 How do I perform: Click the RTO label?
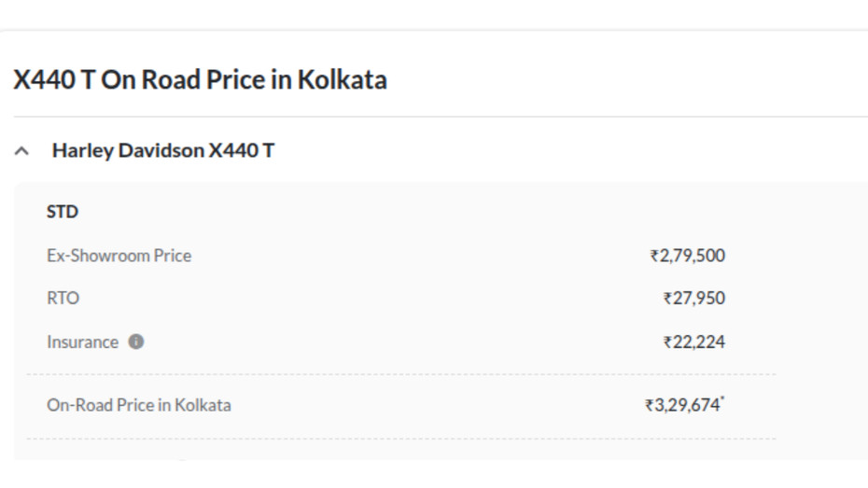(x=63, y=299)
